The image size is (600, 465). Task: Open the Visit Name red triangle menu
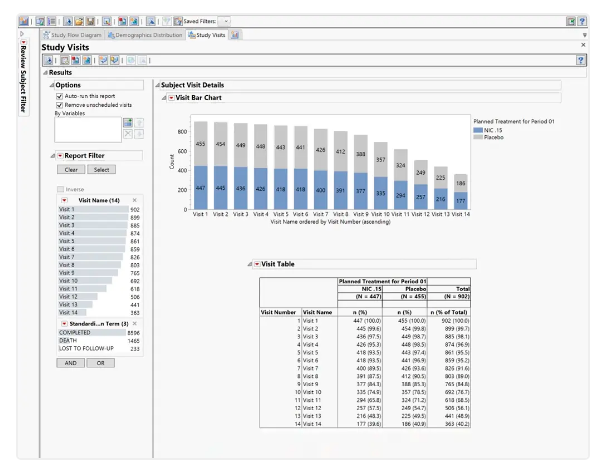64,200
